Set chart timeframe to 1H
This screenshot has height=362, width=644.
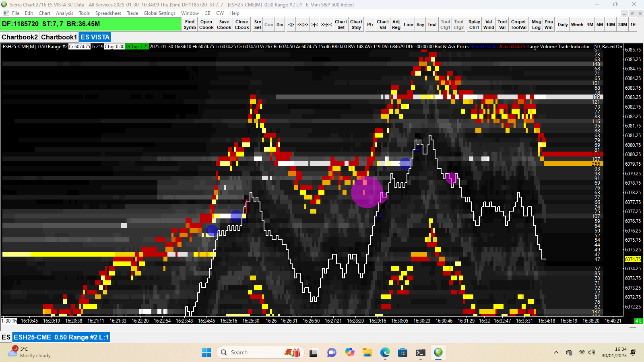(633, 25)
